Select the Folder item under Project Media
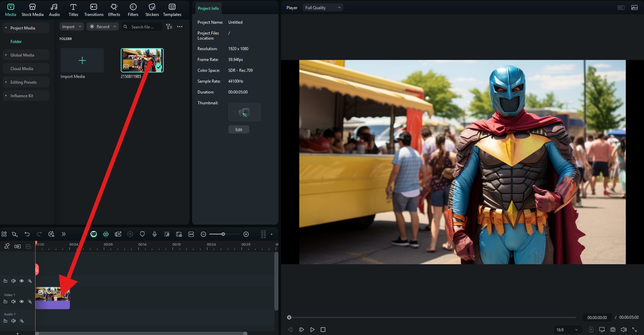Image resolution: width=644 pixels, height=335 pixels. click(16, 41)
